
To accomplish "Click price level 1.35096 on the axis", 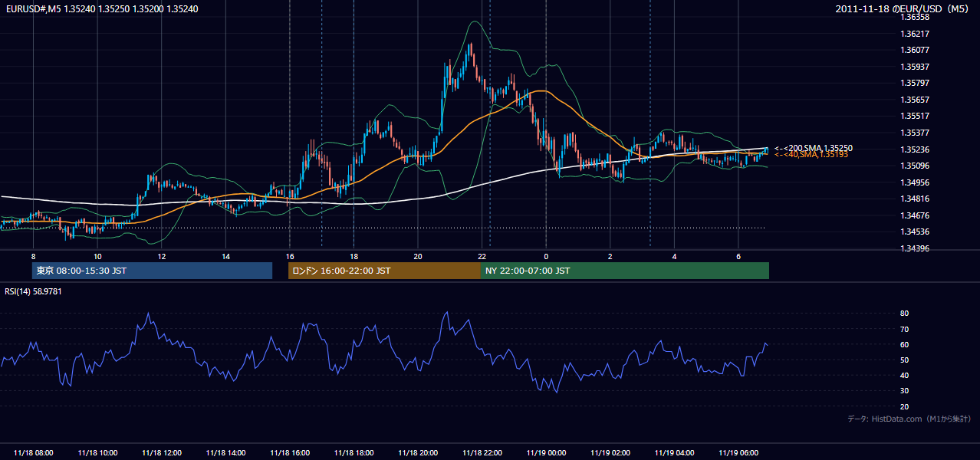I will (915, 166).
